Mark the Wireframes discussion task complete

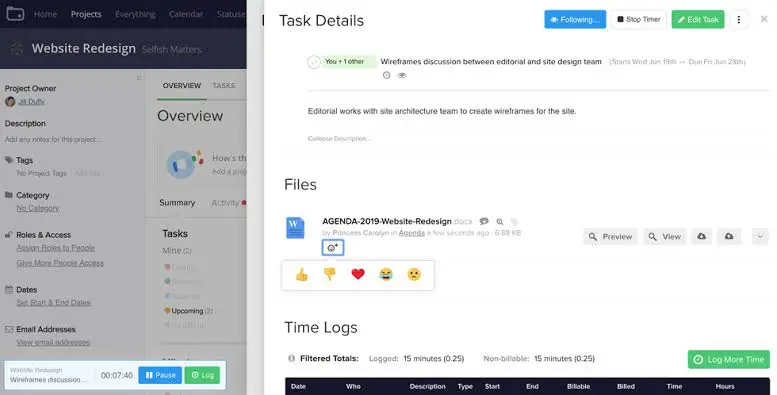[x=313, y=62]
